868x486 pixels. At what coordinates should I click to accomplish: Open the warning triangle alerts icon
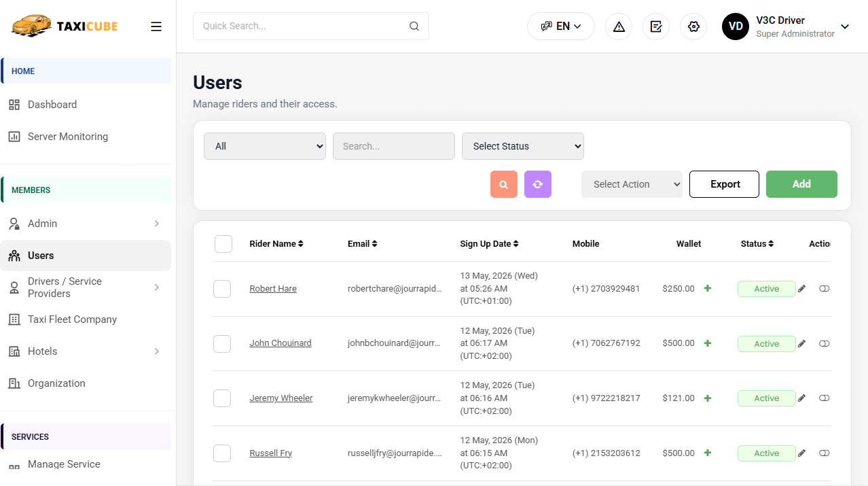(619, 27)
